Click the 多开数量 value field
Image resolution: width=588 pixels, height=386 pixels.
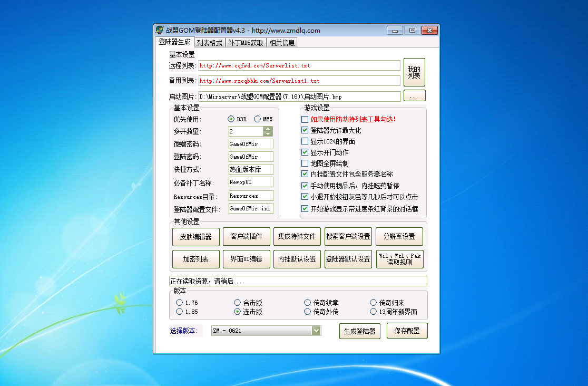pos(246,131)
